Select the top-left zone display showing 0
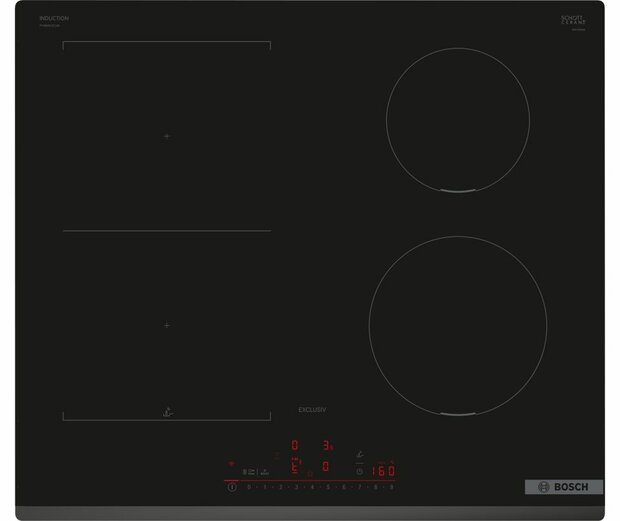The width and height of the screenshot is (620, 521). click(x=294, y=445)
